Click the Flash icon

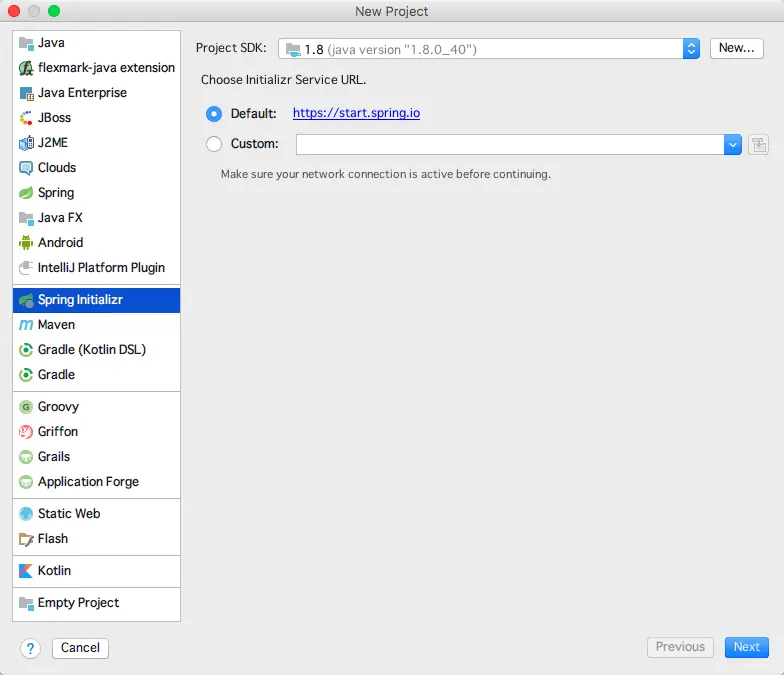coord(26,539)
